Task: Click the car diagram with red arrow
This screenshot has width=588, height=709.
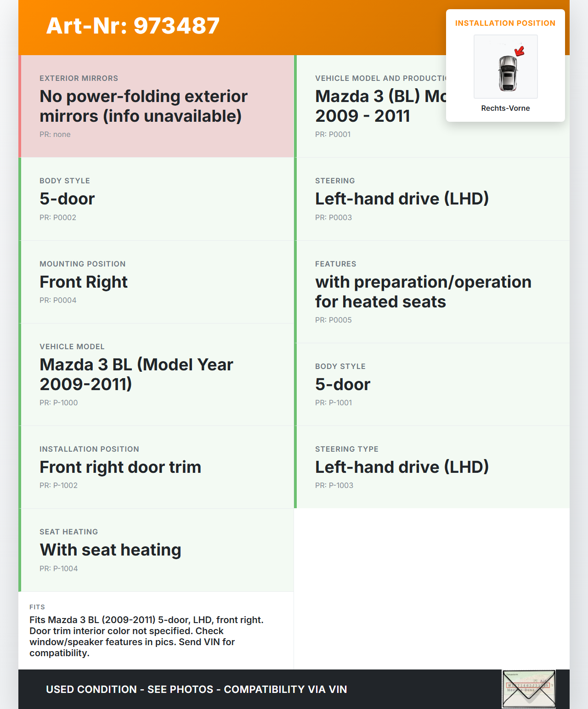Action: pyautogui.click(x=505, y=67)
